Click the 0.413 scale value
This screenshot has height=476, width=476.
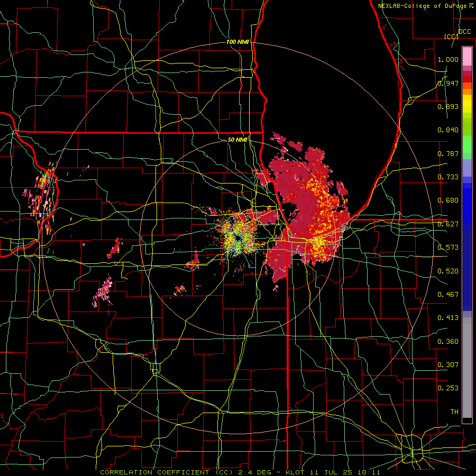[448, 318]
